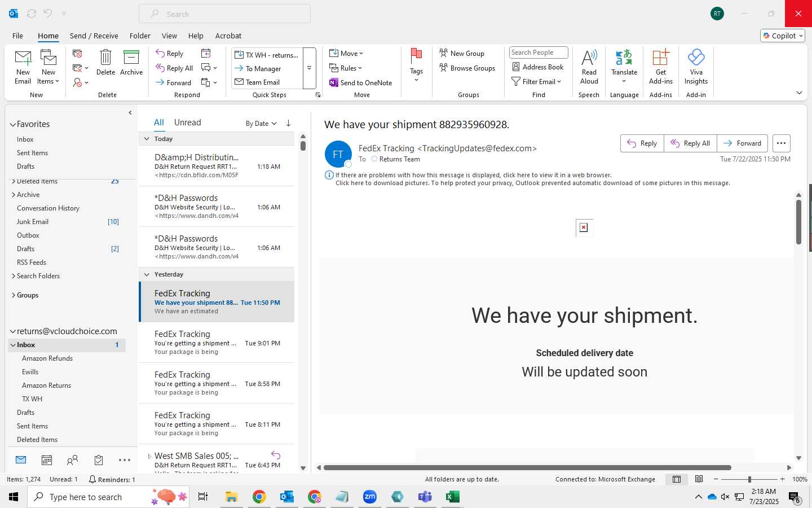
Task: Click the ribbon Reply All button
Action: (x=174, y=68)
